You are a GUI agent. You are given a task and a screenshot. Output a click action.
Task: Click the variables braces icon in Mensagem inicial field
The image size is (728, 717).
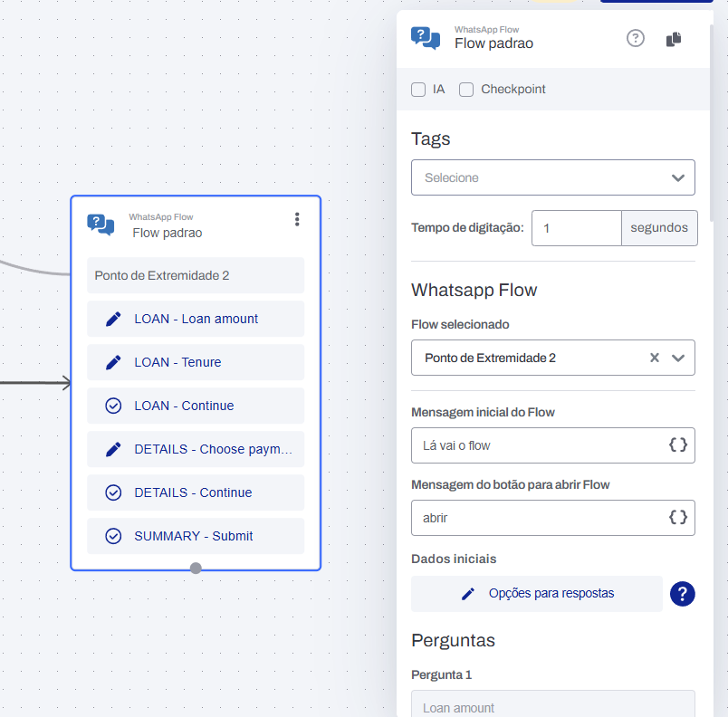[677, 445]
